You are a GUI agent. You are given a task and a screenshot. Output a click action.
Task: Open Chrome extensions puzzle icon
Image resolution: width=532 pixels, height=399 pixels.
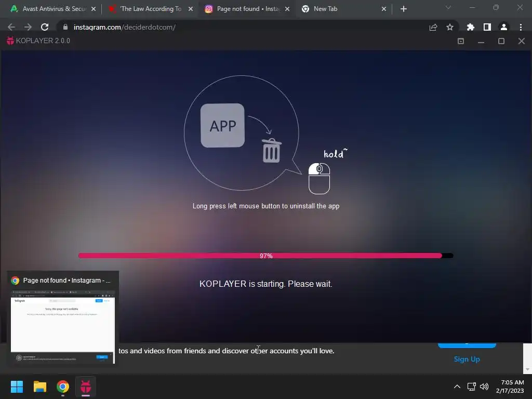(471, 27)
